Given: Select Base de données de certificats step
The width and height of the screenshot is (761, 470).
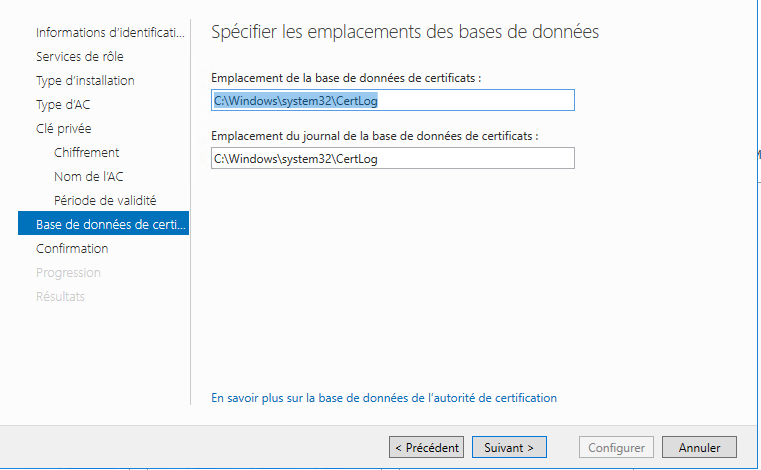Looking at the screenshot, I should point(103,223).
